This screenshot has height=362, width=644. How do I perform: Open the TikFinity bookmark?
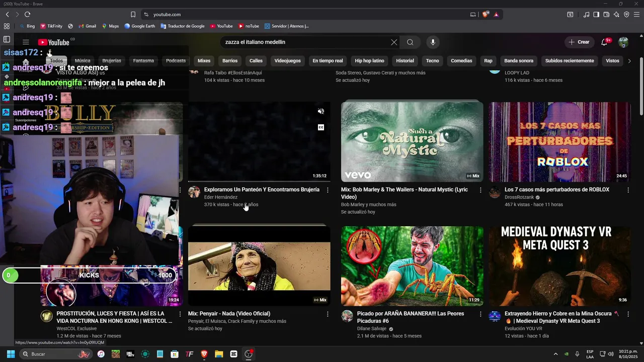51,26
